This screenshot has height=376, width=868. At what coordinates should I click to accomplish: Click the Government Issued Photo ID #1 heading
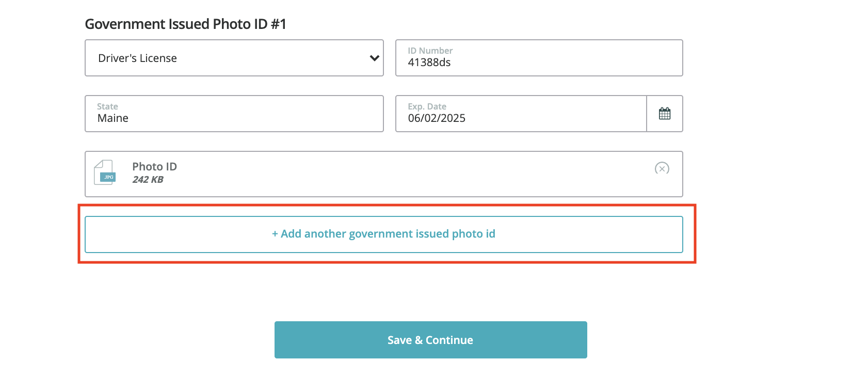tap(185, 24)
